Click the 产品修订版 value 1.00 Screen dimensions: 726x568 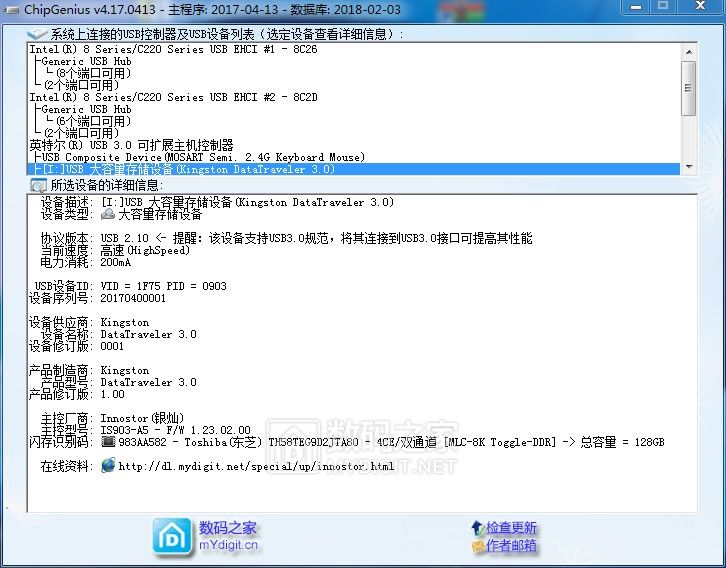[113, 394]
